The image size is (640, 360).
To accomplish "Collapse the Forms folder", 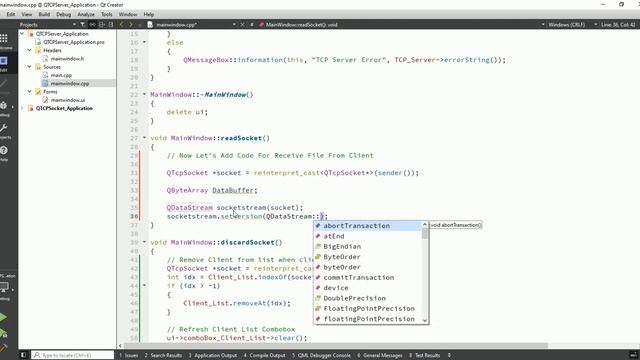I will pos(30,91).
